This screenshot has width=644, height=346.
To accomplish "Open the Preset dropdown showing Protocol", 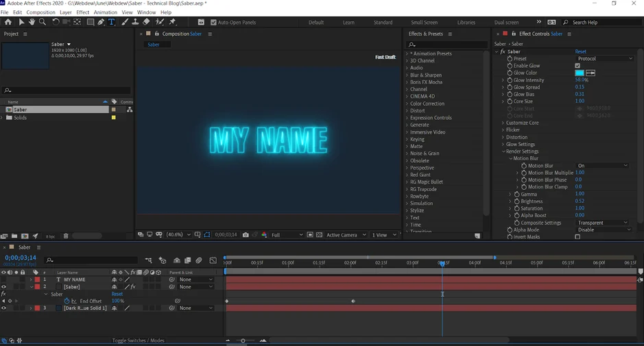I will [604, 59].
